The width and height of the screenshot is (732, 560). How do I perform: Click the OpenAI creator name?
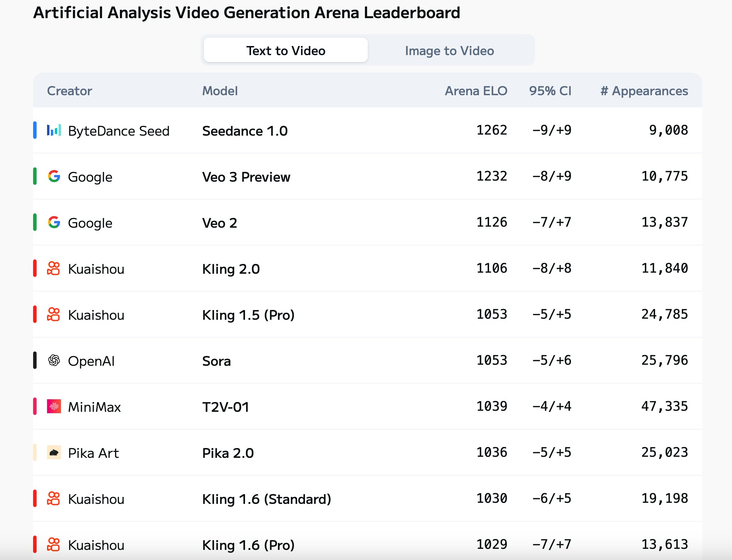(x=91, y=361)
